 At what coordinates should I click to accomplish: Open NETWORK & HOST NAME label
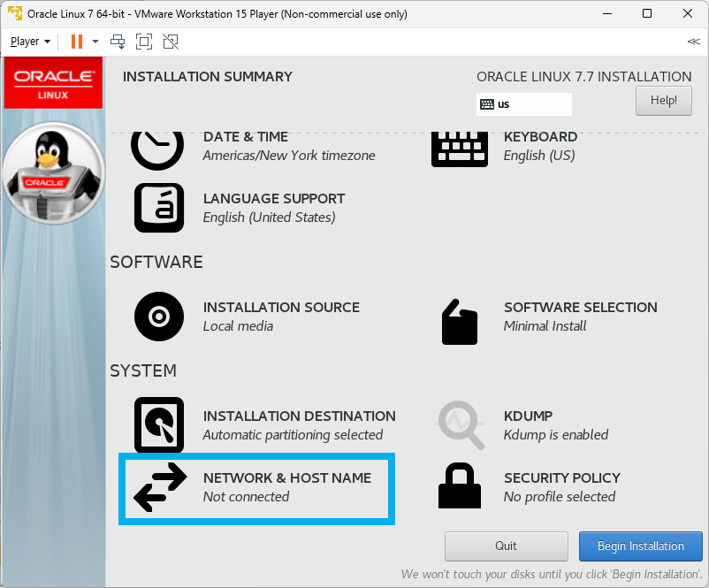[x=287, y=477]
